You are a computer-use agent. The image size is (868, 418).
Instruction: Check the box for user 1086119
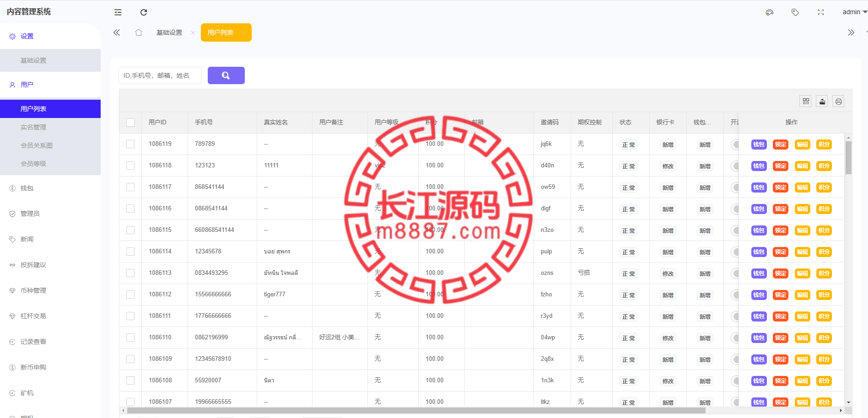(130, 144)
